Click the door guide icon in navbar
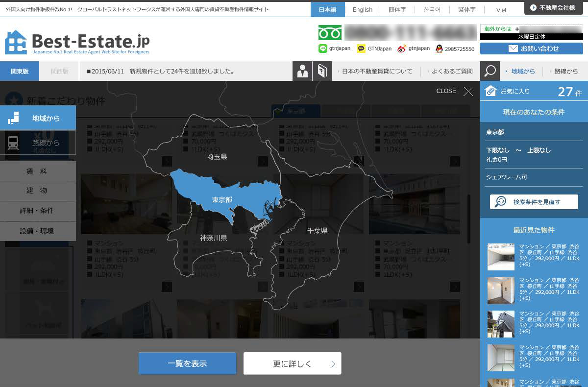Image resolution: width=588 pixels, height=387 pixels. [x=322, y=71]
